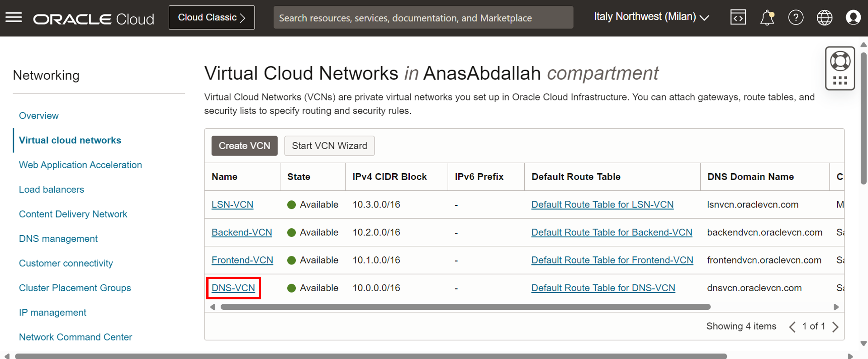Image resolution: width=868 pixels, height=359 pixels.
Task: Open the DNS-VCN link
Action: [x=233, y=288]
